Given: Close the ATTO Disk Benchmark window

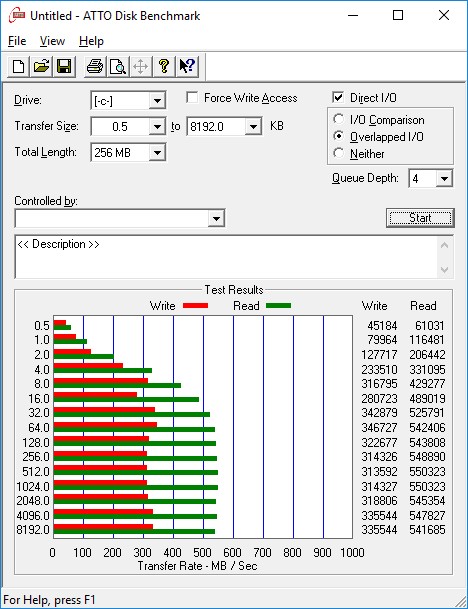Looking at the screenshot, I should click(x=444, y=16).
